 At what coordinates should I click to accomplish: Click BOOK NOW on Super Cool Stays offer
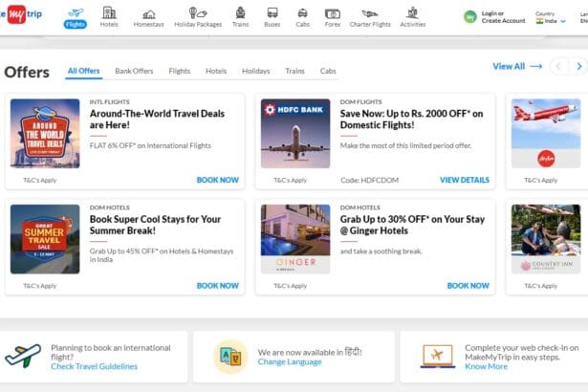coord(218,286)
